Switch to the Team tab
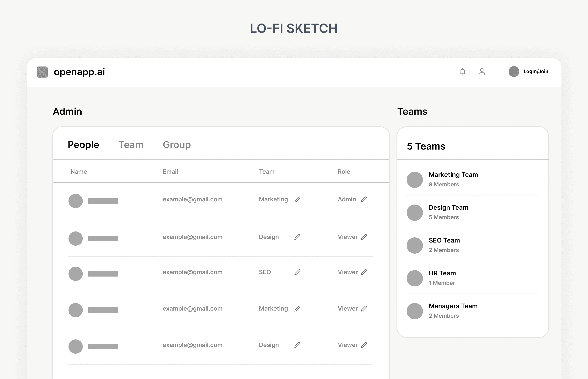588x379 pixels. [131, 145]
